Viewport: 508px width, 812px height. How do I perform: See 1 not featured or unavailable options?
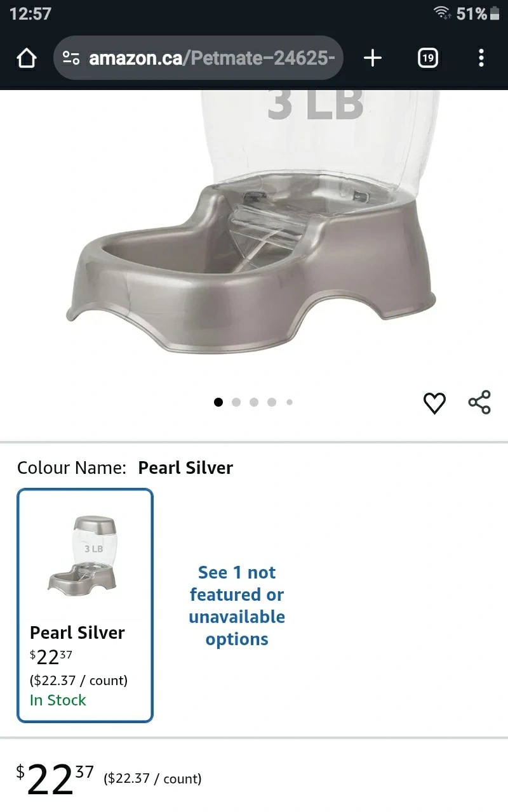click(x=237, y=605)
